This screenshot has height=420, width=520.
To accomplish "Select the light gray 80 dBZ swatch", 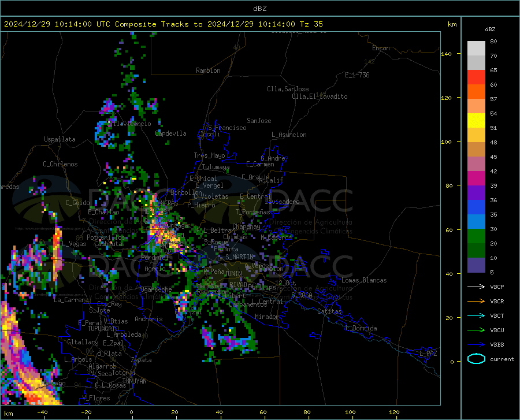I will tap(476, 49).
